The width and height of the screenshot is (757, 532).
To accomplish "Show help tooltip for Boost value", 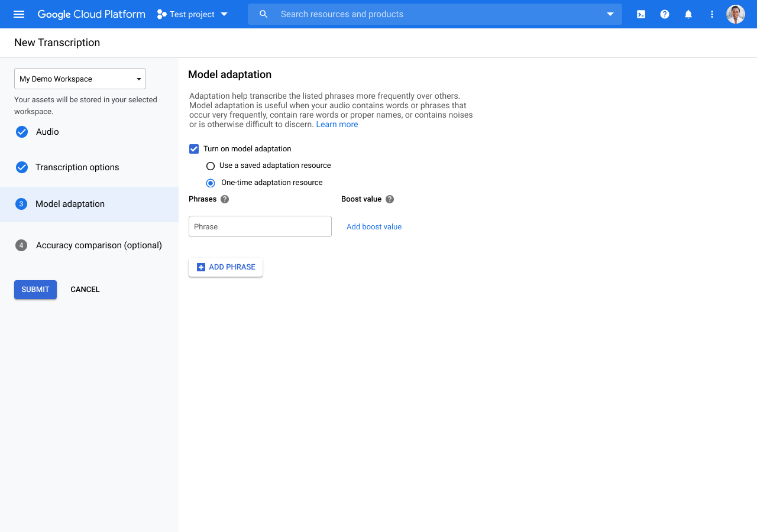I will tap(390, 199).
